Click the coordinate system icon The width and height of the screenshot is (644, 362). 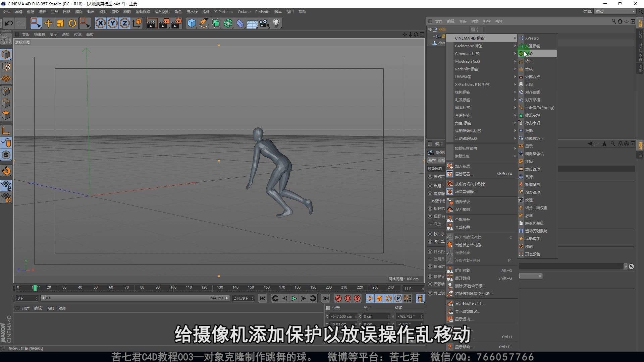(x=137, y=23)
